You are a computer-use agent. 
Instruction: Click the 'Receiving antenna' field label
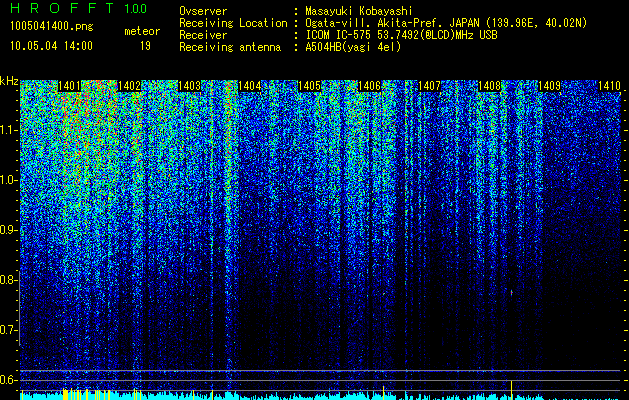[x=230, y=47]
